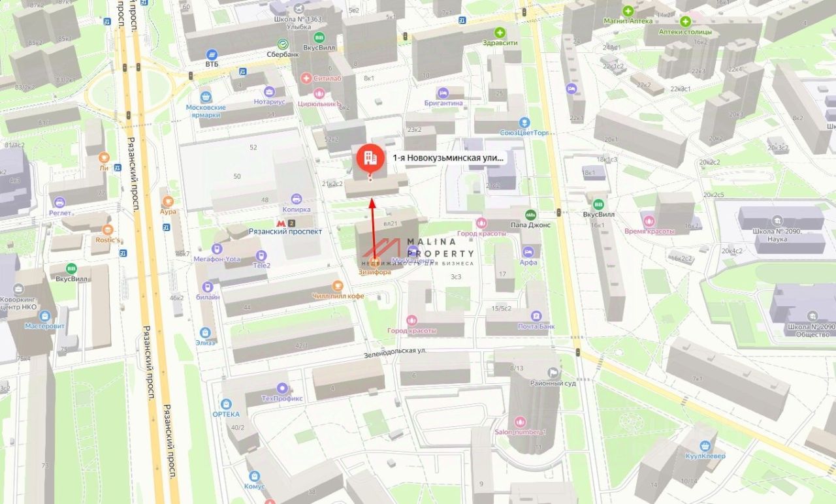Click the Копирка shop icon
Image resolution: width=836 pixels, height=504 pixels.
click(x=297, y=198)
